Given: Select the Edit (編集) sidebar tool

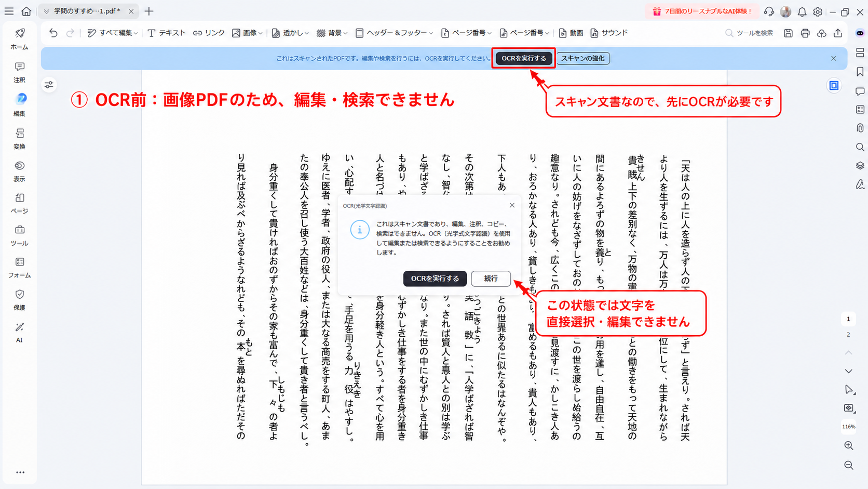Looking at the screenshot, I should 19,105.
